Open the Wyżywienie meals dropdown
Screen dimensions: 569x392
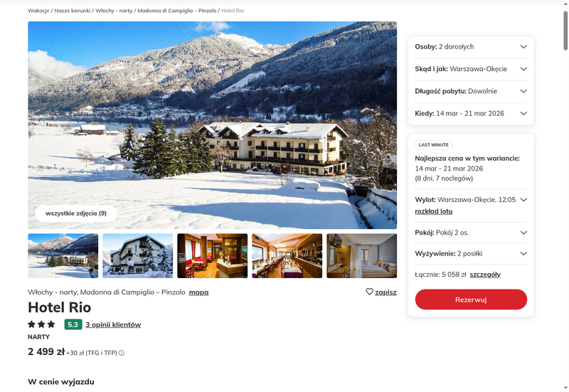(x=471, y=254)
